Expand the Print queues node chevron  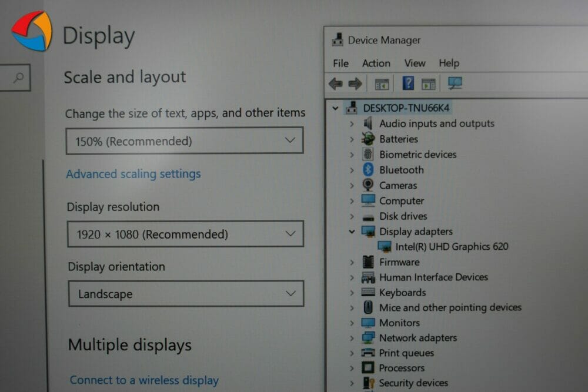point(352,353)
